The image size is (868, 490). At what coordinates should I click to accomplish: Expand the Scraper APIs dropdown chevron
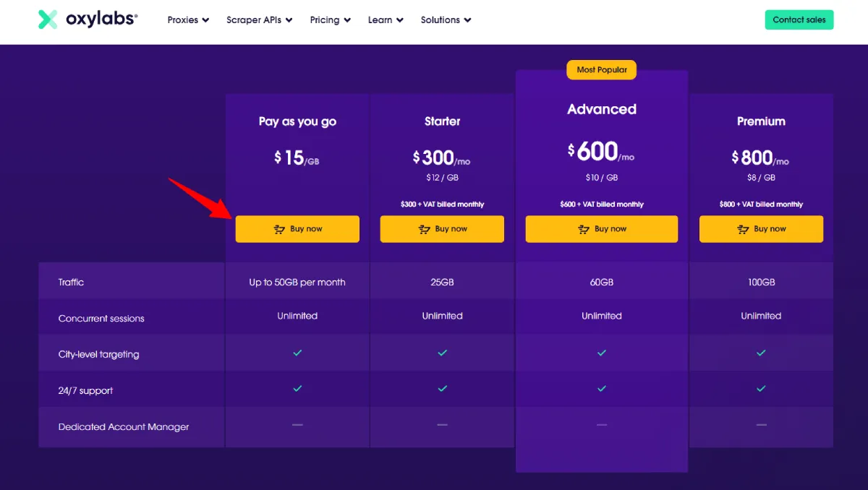tap(289, 20)
